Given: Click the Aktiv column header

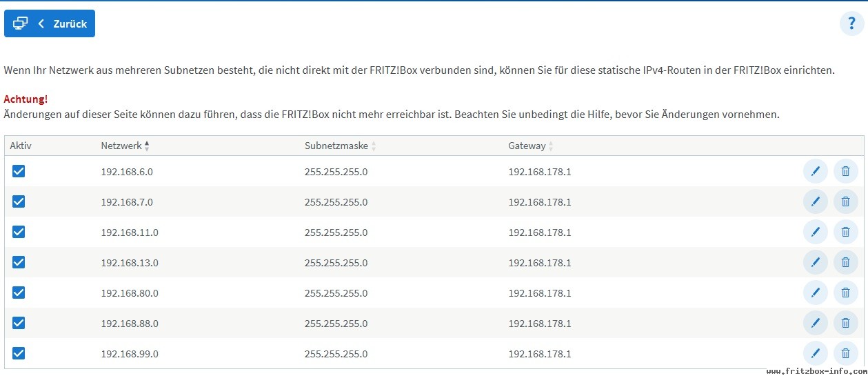Looking at the screenshot, I should tap(21, 146).
